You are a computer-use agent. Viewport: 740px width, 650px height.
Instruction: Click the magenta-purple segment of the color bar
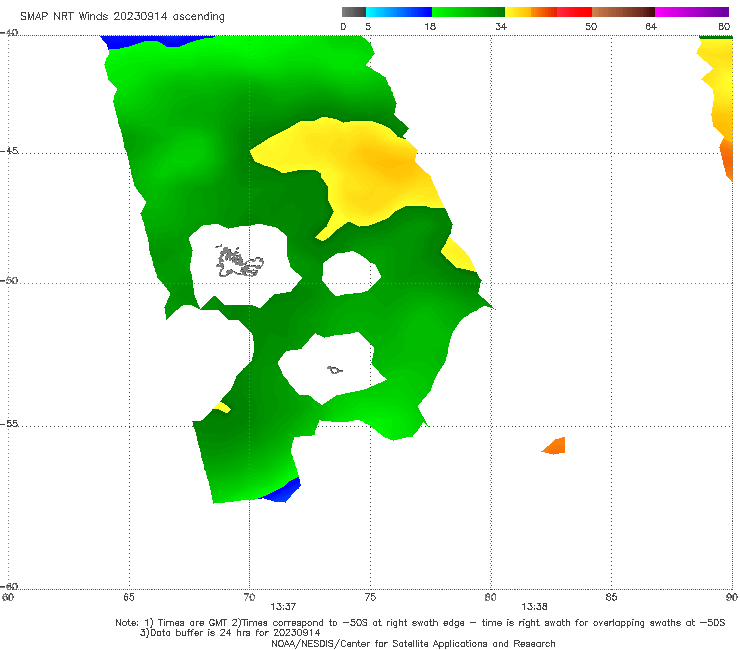(692, 12)
